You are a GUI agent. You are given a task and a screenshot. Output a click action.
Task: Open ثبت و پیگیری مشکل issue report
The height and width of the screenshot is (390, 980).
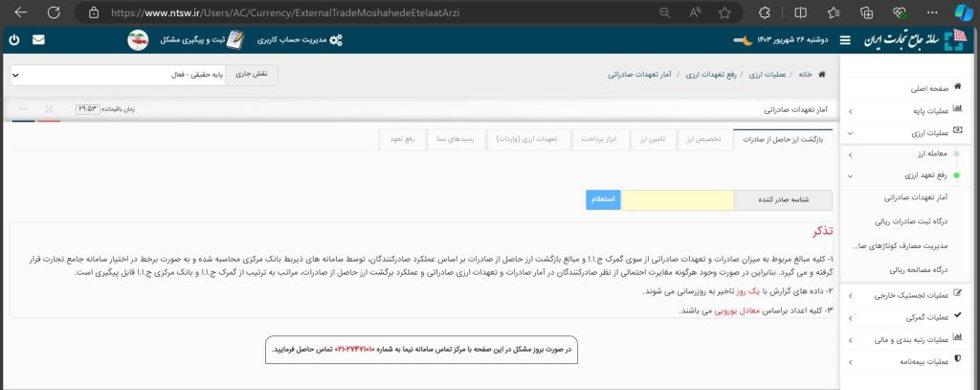pos(203,39)
